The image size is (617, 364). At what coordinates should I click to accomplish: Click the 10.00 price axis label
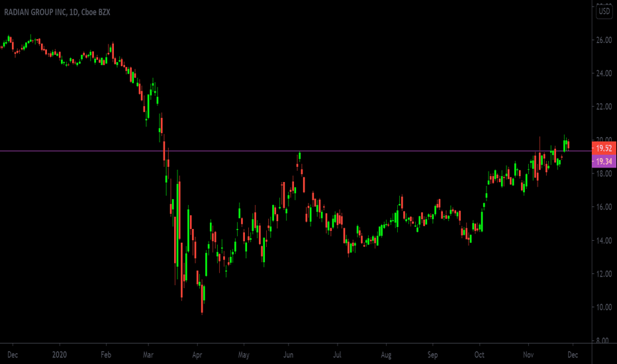coord(604,307)
